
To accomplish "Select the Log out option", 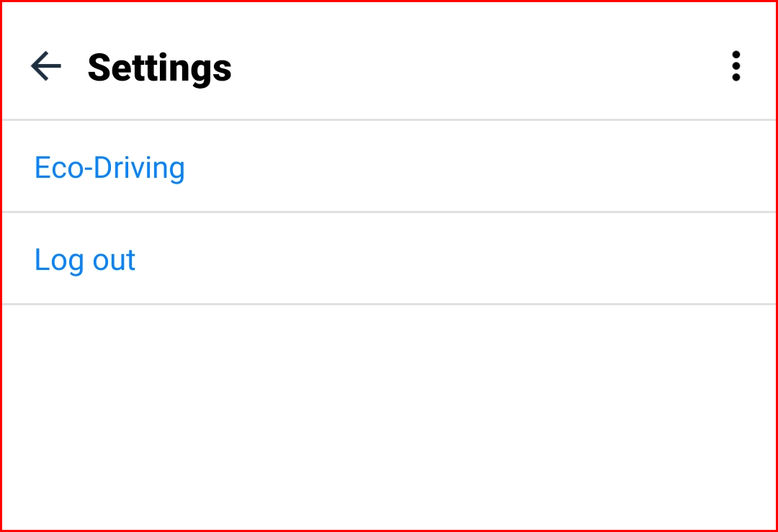I will pos(389,258).
